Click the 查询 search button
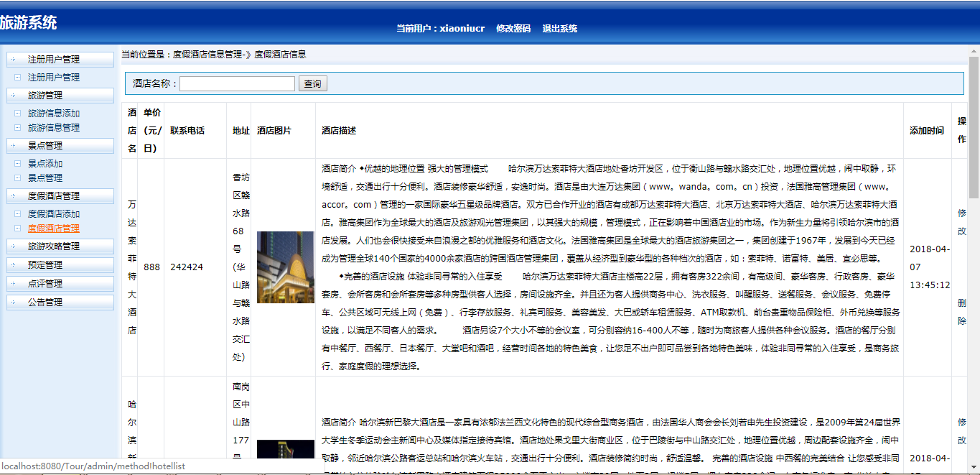The image size is (980, 475). [312, 84]
